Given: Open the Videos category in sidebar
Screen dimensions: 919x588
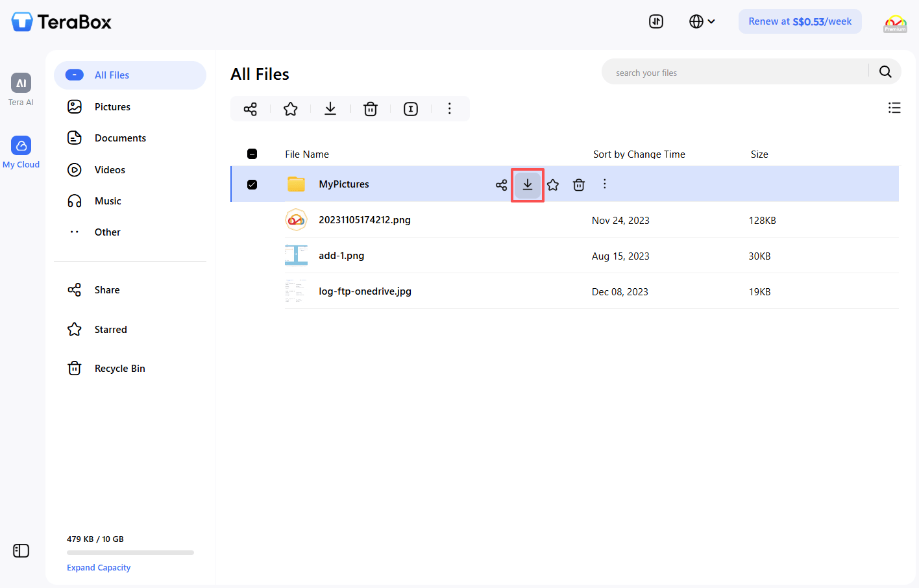Looking at the screenshot, I should 109,169.
